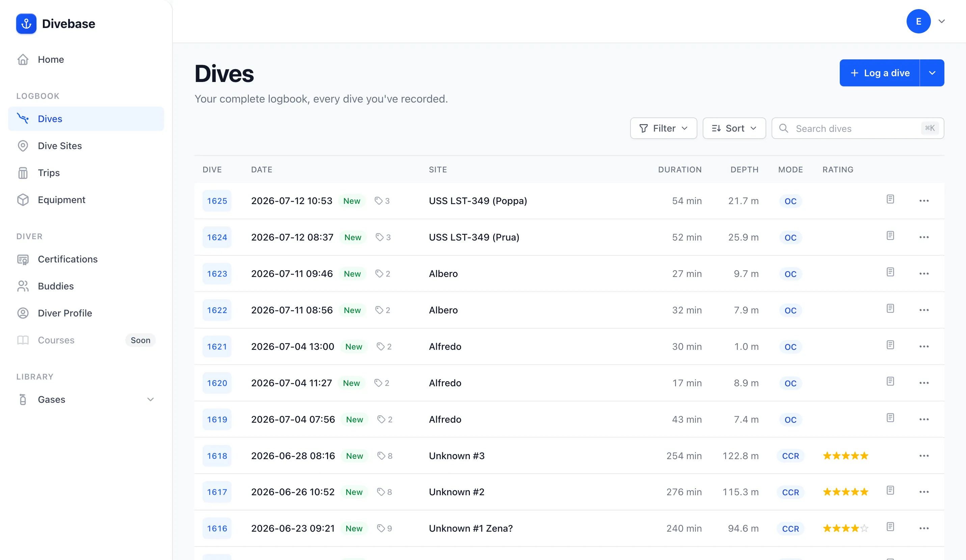Click the OC mode badge on dive 1625

tap(790, 201)
